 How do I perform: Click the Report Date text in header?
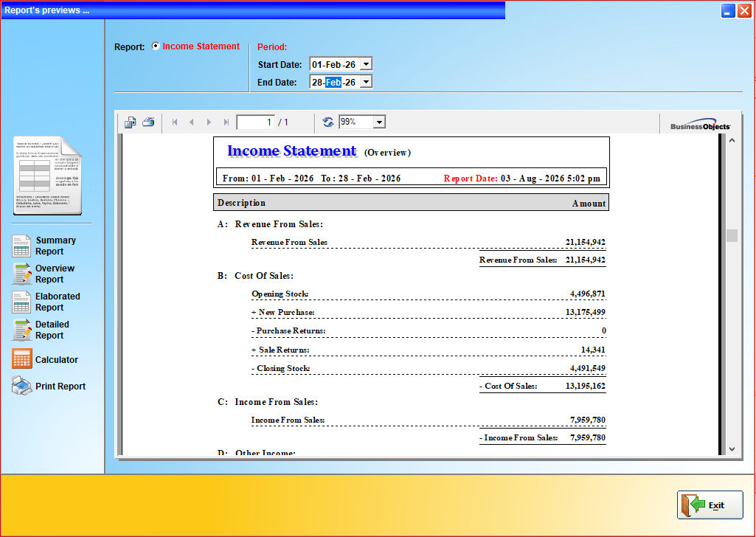click(x=522, y=179)
